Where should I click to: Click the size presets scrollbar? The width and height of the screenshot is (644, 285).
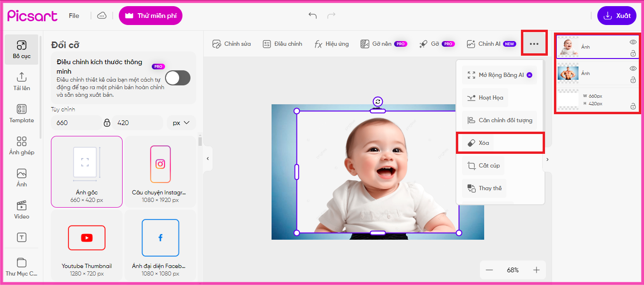pos(200,141)
